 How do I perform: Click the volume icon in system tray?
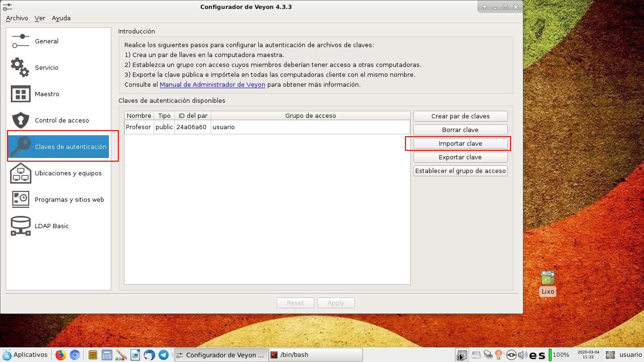(522, 355)
